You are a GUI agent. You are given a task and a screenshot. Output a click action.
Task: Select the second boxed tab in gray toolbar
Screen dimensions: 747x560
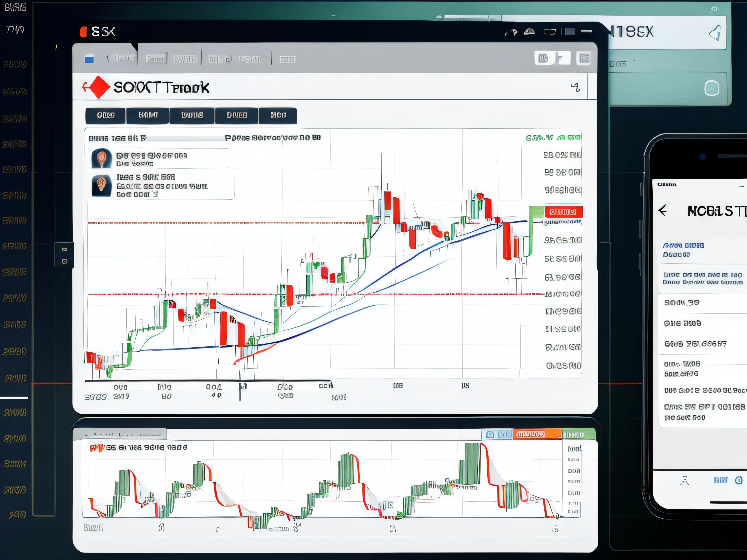(x=156, y=59)
